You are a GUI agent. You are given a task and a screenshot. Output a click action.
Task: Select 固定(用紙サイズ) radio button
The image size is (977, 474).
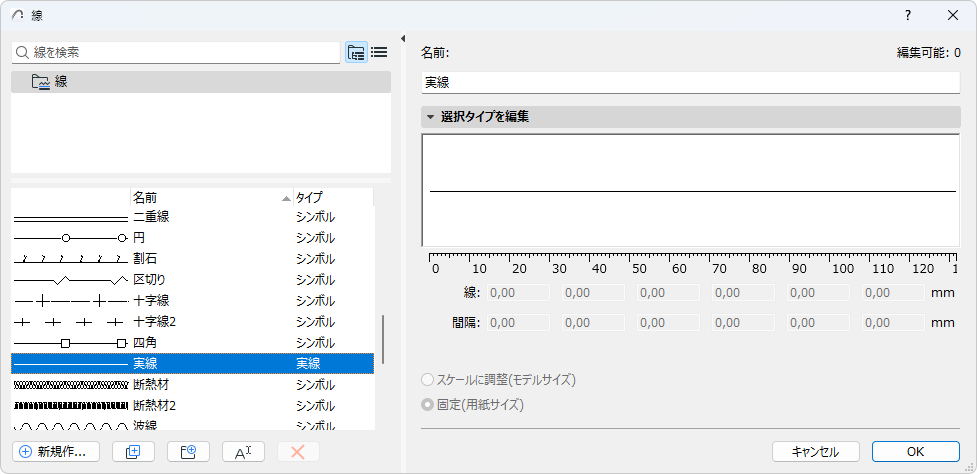427,405
